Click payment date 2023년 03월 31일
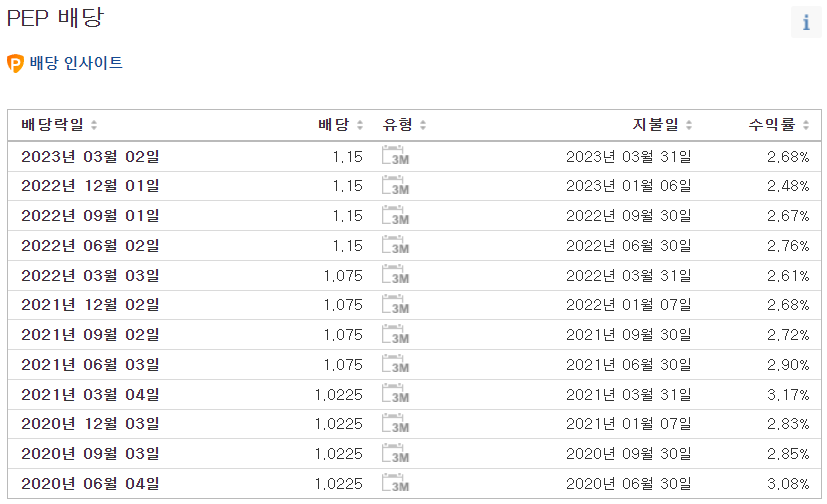Image resolution: width=827 pixels, height=504 pixels. tap(628, 157)
